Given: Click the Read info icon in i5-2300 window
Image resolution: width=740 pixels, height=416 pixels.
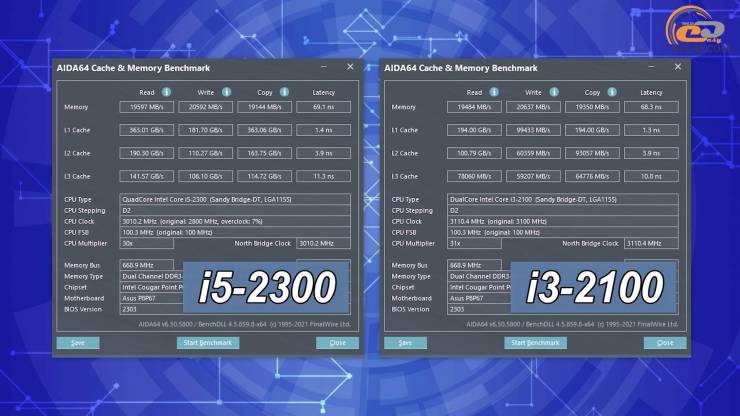Looking at the screenshot, I should click(166, 92).
